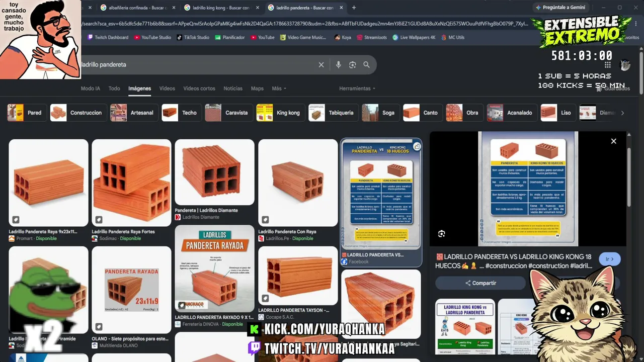Switch to the 'ladrillo king kong' tab
Image resolution: width=644 pixels, height=362 pixels.
pyautogui.click(x=221, y=8)
